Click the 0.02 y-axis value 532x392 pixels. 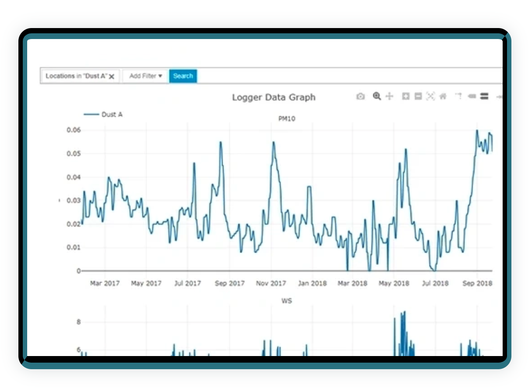(x=74, y=224)
